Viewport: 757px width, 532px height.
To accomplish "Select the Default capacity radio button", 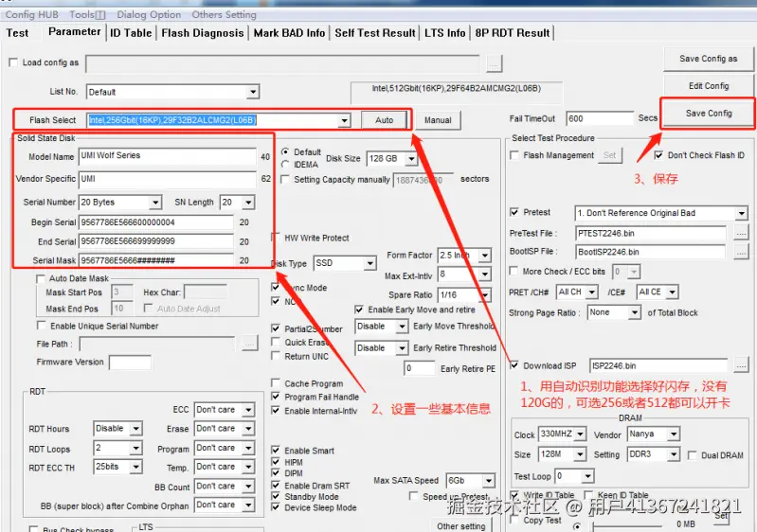I will [285, 151].
